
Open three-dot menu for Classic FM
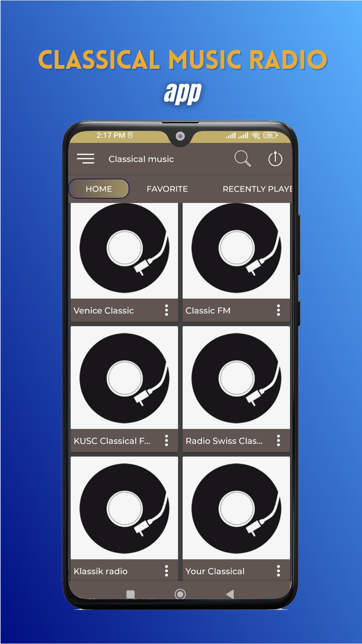[x=279, y=310]
